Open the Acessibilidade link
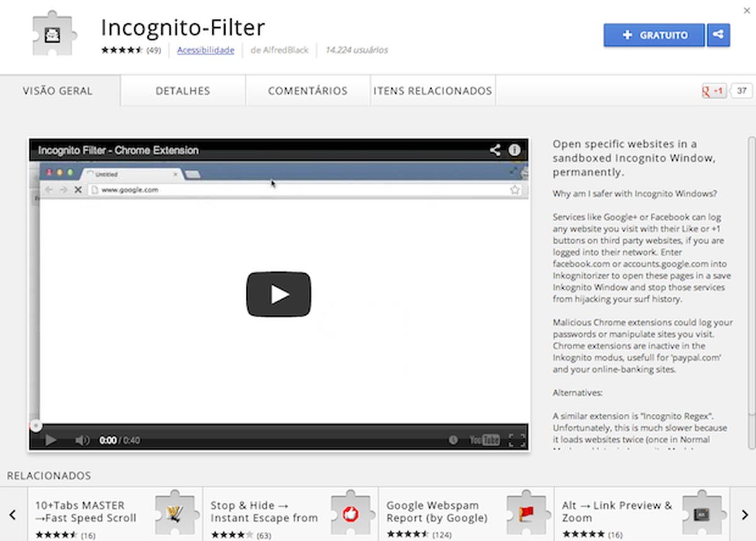 (x=205, y=50)
